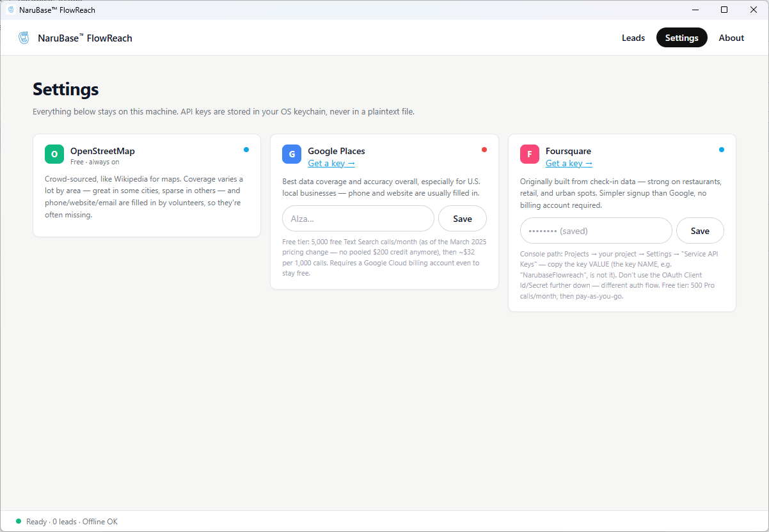The width and height of the screenshot is (769, 532).
Task: Save the Google Places API key
Action: (462, 219)
